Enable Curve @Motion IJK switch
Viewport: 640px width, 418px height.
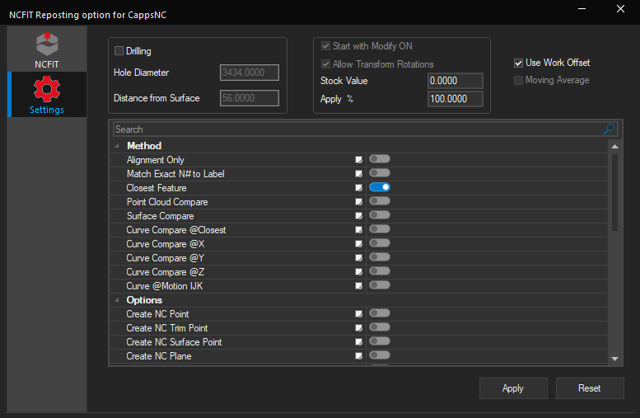(x=380, y=285)
